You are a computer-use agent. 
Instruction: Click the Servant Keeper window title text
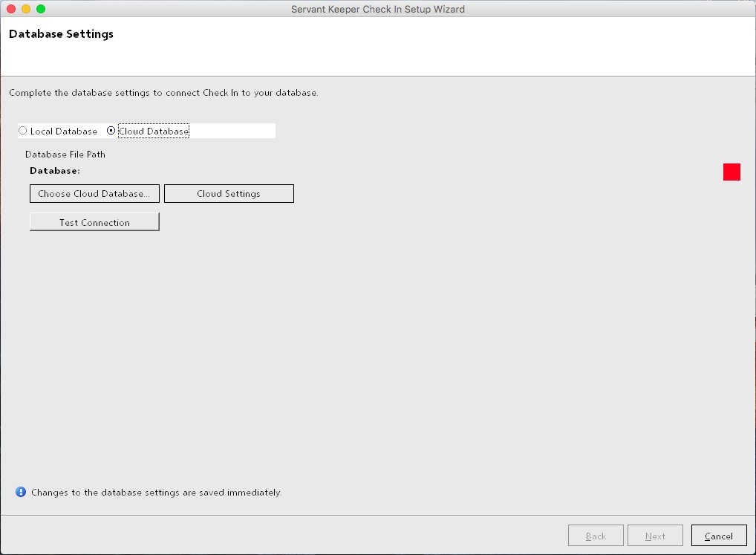tap(378, 9)
